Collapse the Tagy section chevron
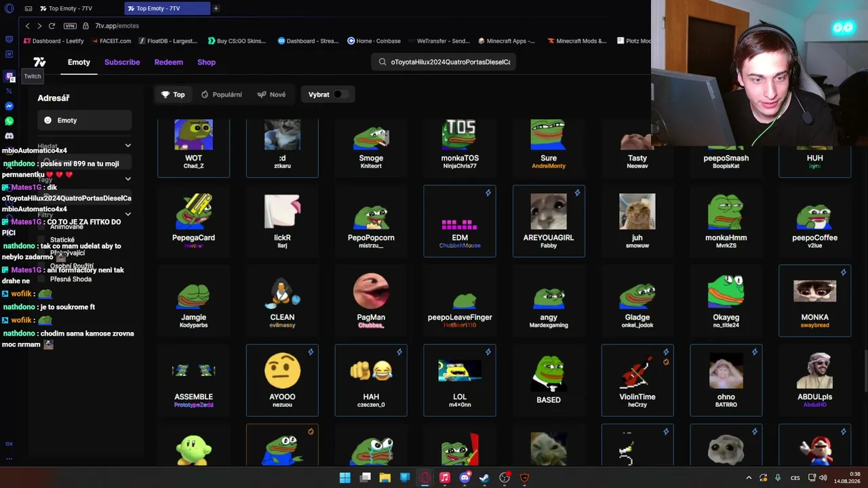 (x=127, y=180)
